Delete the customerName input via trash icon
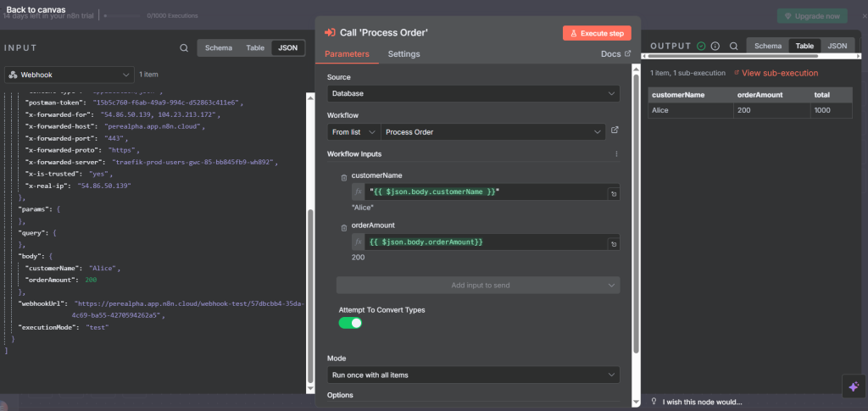The width and height of the screenshot is (868, 411). [x=343, y=175]
